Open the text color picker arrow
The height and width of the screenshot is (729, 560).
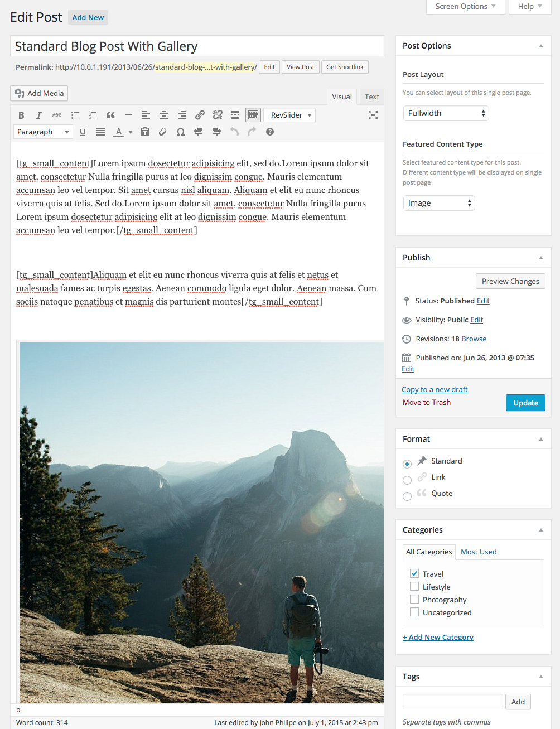point(131,132)
